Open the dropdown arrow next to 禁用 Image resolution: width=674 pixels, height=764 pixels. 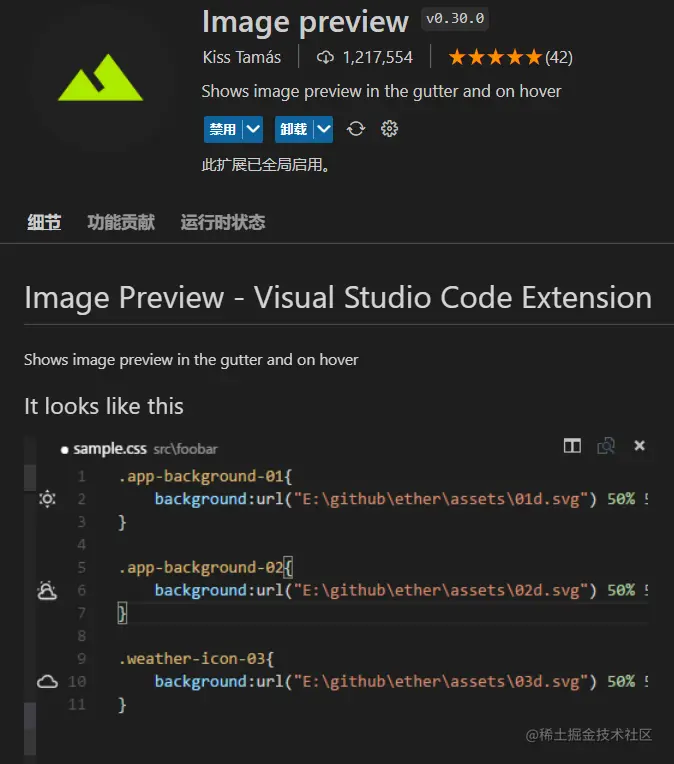[253, 129]
